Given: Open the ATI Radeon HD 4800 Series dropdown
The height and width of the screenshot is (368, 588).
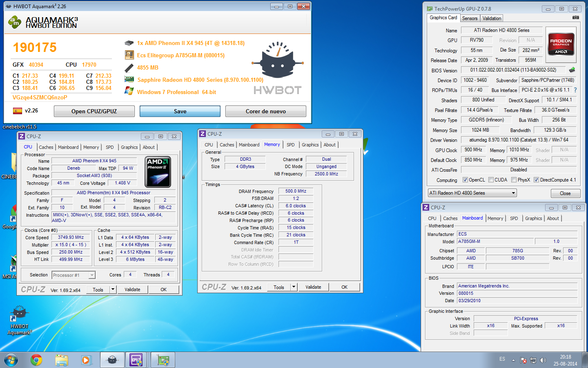Looking at the screenshot, I should pos(472,193).
